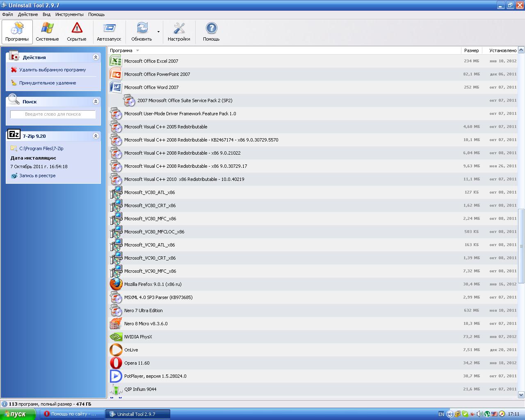Select Microsoft User-Mode Driver Framework icon
525x420 pixels.
pos(116,114)
